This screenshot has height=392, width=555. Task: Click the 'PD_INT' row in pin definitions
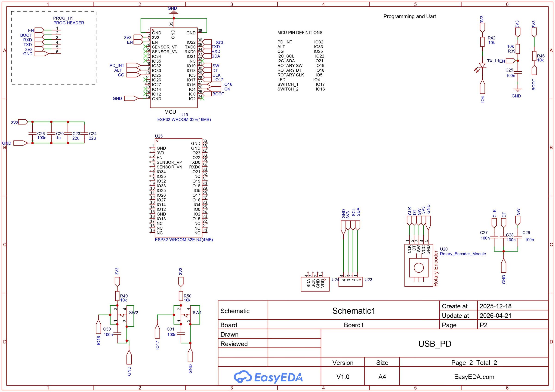click(300, 42)
